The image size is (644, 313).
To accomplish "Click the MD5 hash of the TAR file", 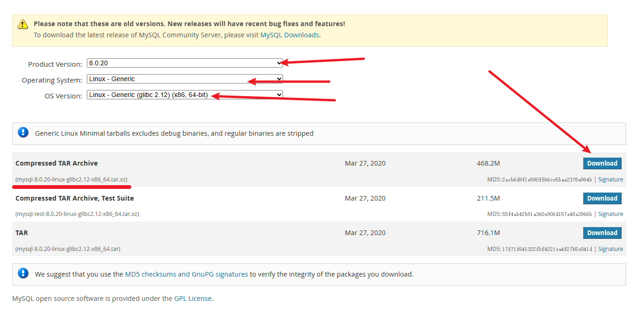I will tap(547, 249).
